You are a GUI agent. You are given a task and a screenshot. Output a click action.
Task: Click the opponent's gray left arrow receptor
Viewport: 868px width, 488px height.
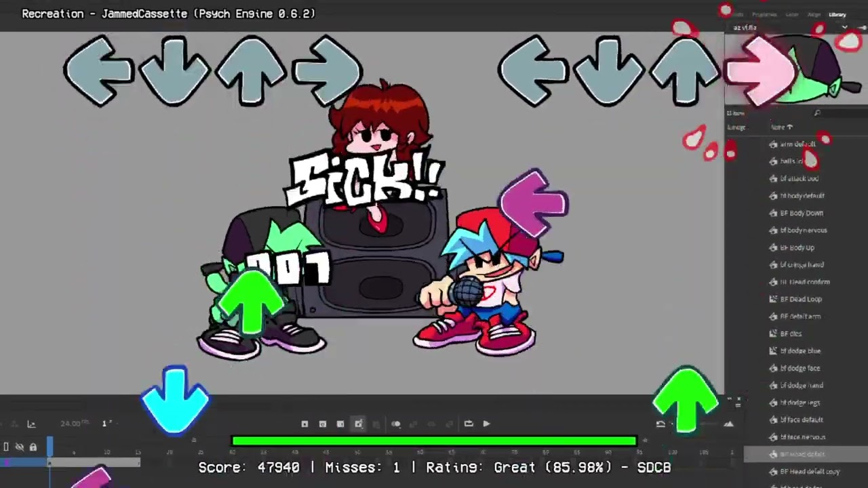tap(99, 70)
